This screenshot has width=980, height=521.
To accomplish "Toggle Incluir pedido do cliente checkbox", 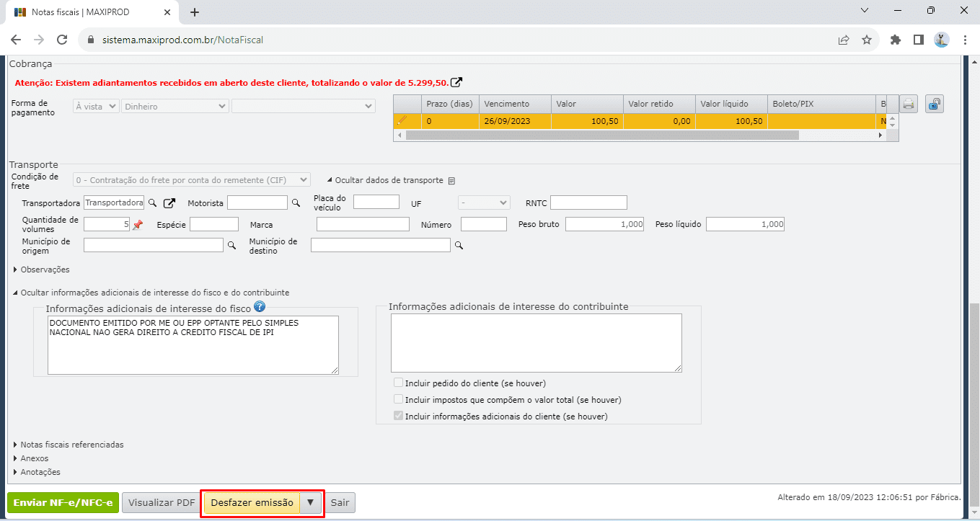I will coord(398,383).
